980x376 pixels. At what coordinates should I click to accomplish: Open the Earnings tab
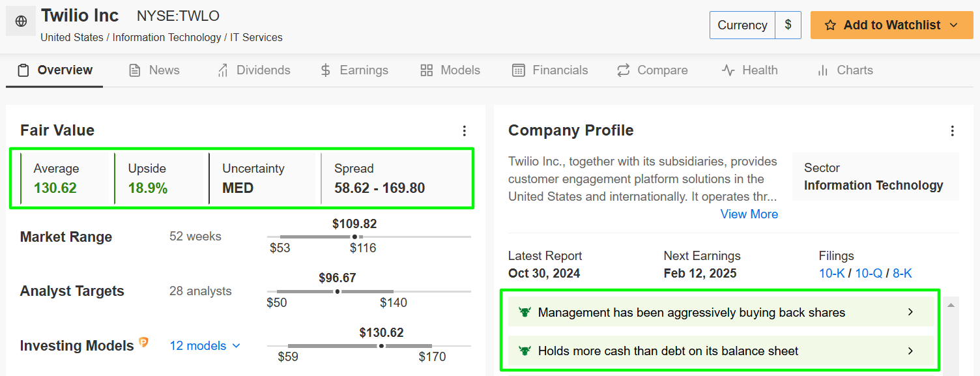354,70
